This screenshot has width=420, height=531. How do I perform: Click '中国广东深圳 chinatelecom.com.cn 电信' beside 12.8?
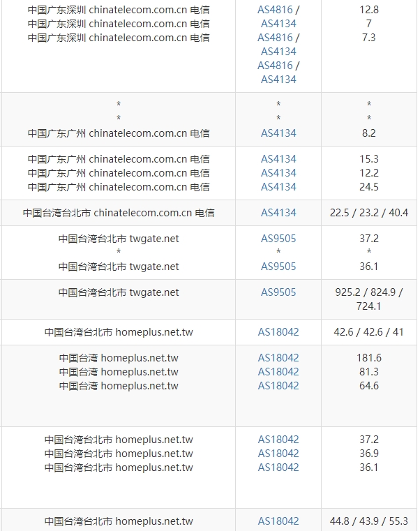point(119,10)
